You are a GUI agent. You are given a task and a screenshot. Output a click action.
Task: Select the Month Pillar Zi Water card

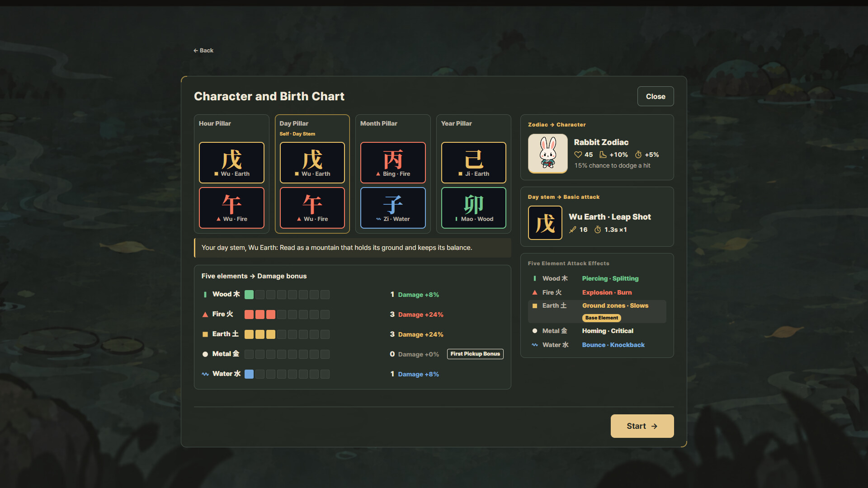click(x=393, y=208)
